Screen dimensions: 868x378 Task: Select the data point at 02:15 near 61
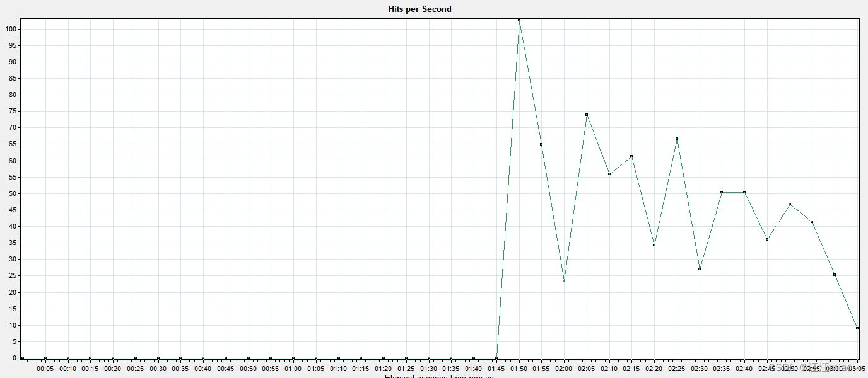point(631,156)
